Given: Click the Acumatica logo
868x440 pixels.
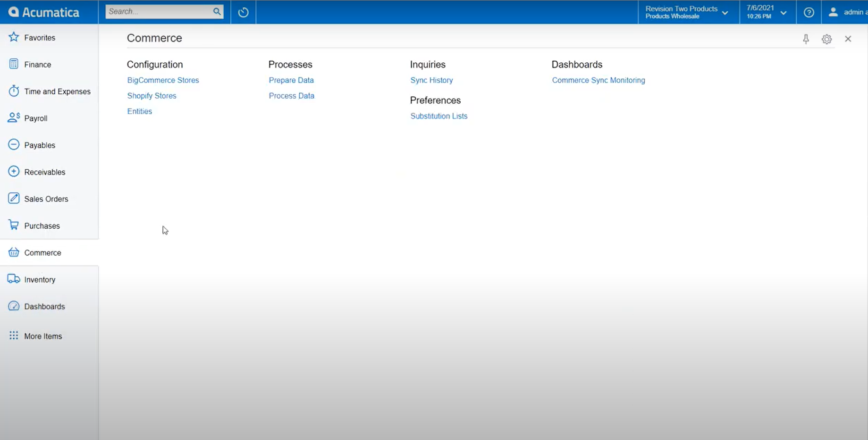Looking at the screenshot, I should coord(44,12).
